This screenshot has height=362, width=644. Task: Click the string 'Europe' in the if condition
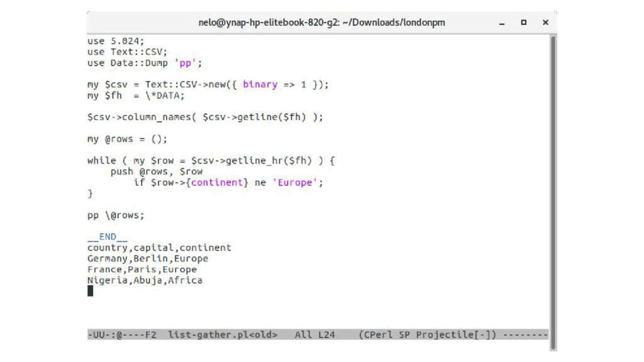click(x=295, y=183)
